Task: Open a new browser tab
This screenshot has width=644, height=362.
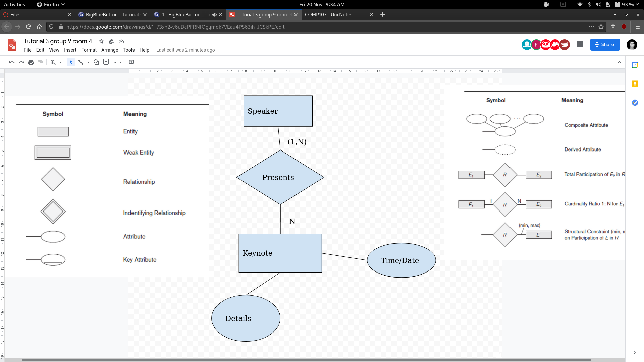Action: 383,15
